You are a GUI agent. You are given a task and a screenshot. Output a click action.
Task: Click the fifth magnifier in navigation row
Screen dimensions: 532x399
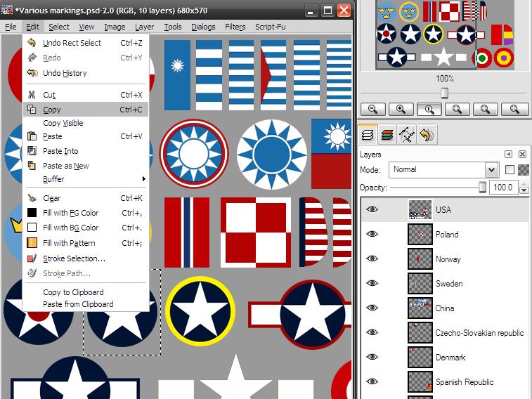pos(486,109)
